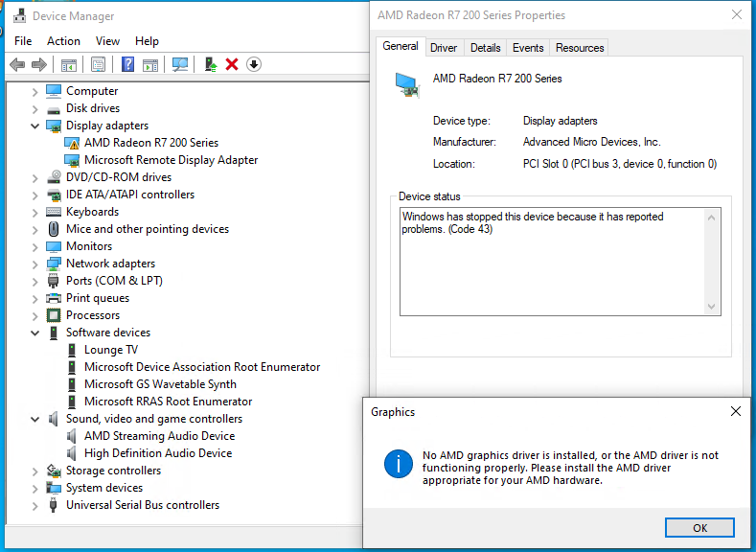Switch to the Details tab
Viewport: 756px width, 552px height.
(x=486, y=48)
